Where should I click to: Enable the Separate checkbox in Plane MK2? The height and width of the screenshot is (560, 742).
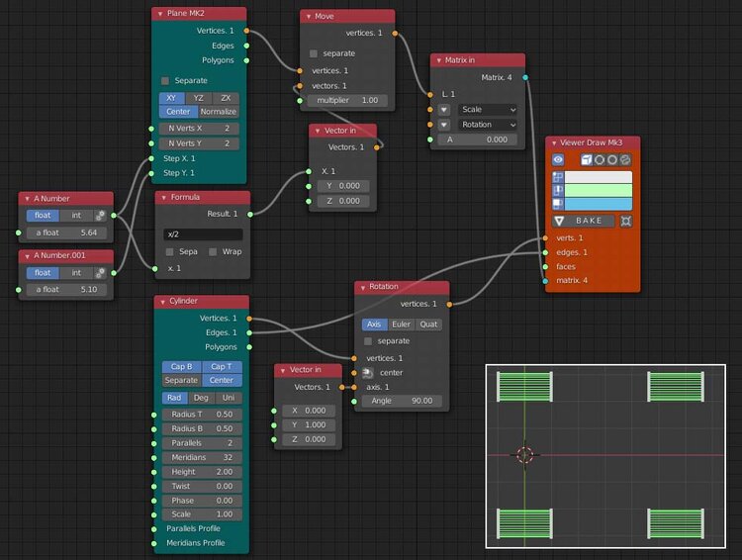[x=165, y=80]
